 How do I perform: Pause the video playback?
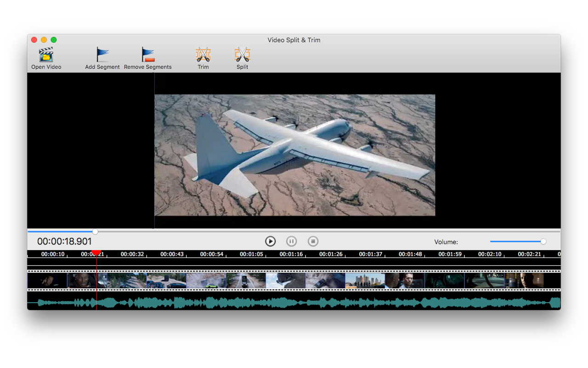coord(291,241)
